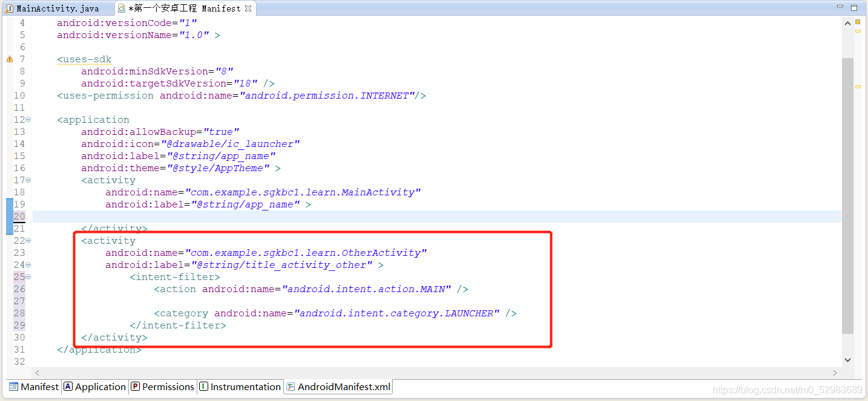Click the </activity> closing tag on line 21

114,229
